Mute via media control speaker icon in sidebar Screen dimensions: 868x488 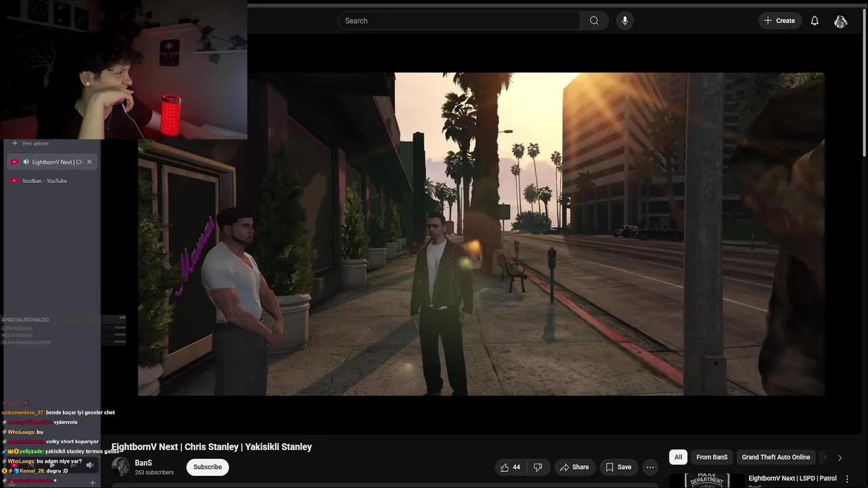(x=90, y=465)
